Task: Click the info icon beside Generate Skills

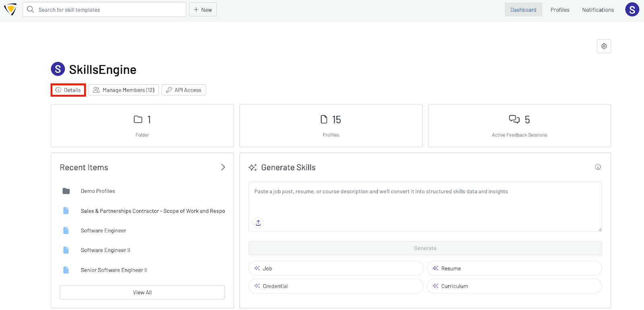Action: click(x=598, y=167)
